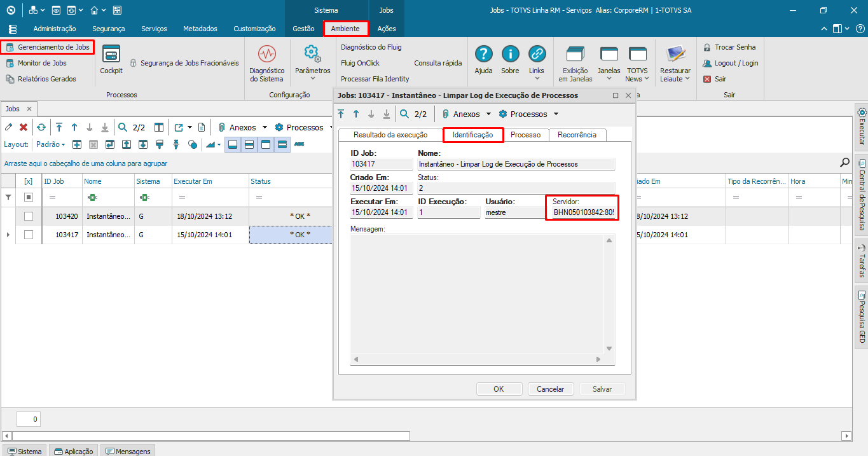Click Consulta rápida

[437, 63]
